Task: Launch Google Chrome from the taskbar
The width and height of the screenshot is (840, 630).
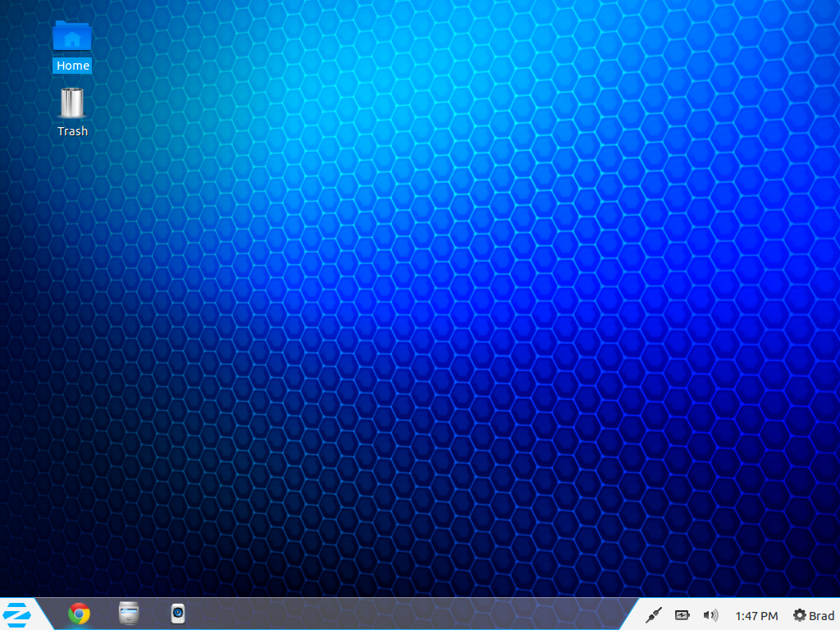Action: click(79, 614)
